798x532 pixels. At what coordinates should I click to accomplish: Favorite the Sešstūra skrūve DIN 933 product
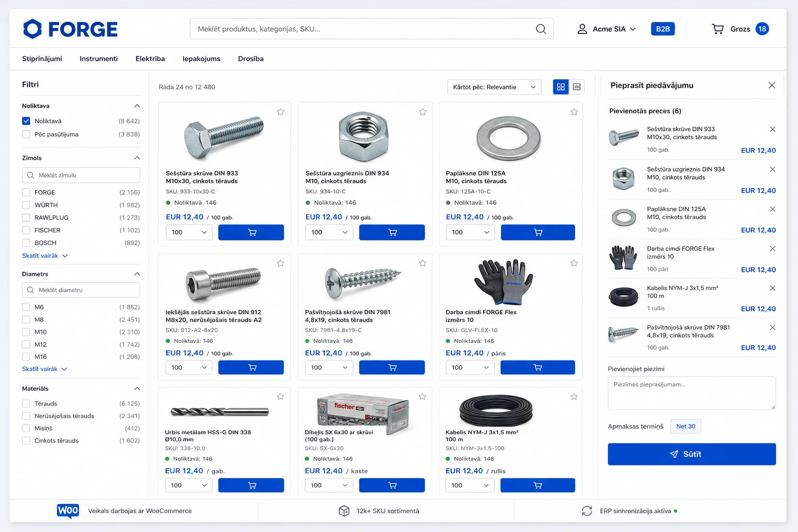click(x=281, y=112)
